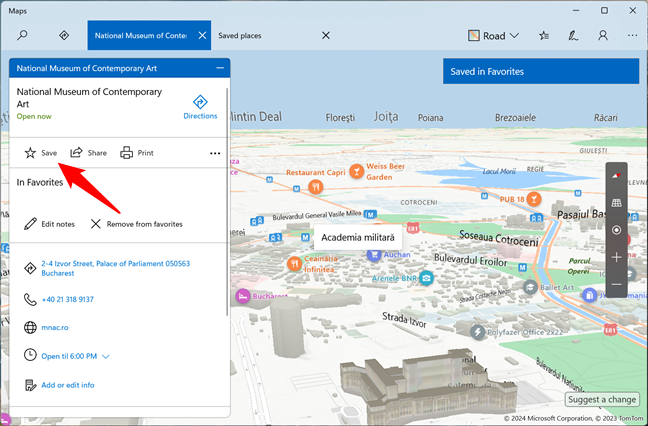Call the phone number +40 21 318 9137
The width and height of the screenshot is (648, 426).
coord(67,299)
